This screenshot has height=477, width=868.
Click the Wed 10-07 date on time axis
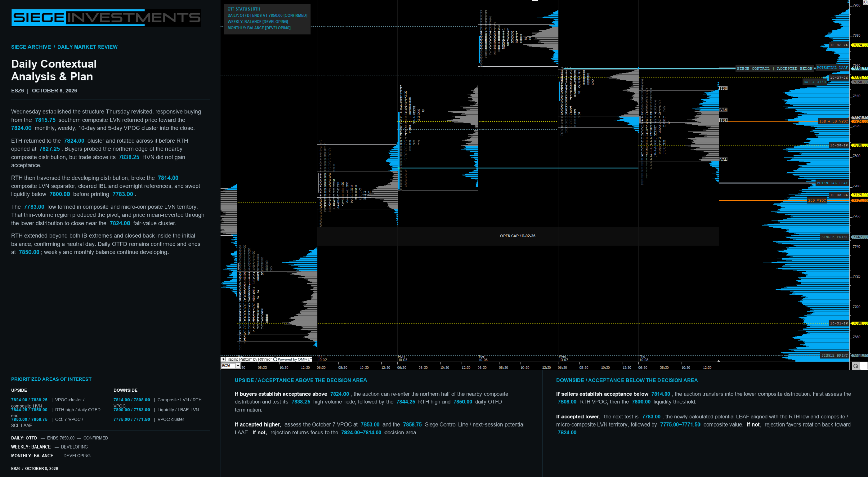[x=563, y=358]
